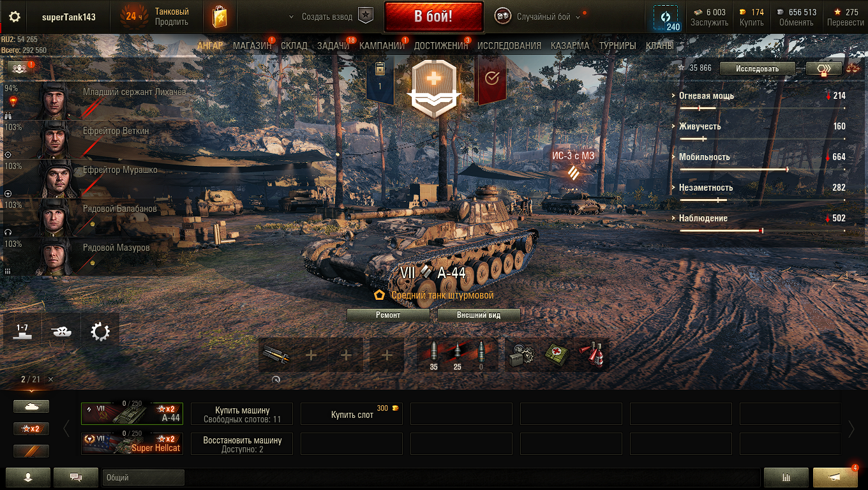Viewport: 868px width, 490px height.
Task: Click the В бой! button
Action: [433, 17]
